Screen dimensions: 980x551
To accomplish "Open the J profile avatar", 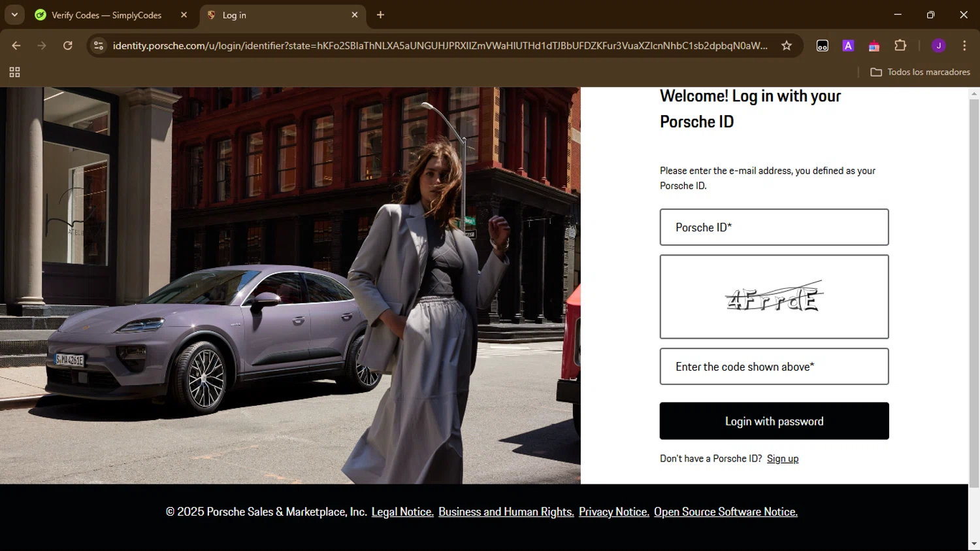I will point(939,46).
